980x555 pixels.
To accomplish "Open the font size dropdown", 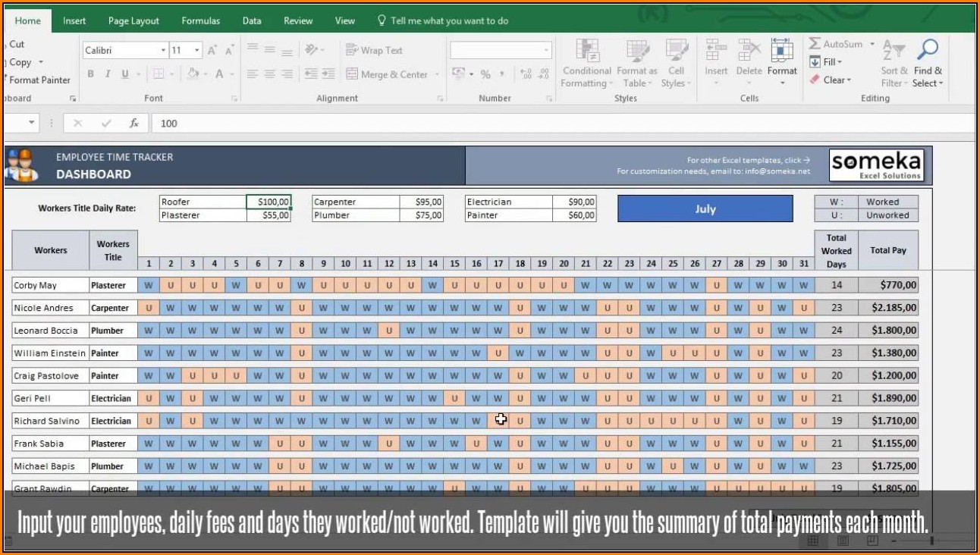I will coord(197,50).
